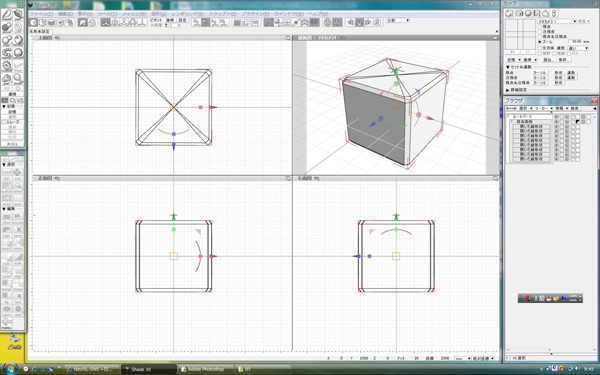Expand the 詳細設定 section
The width and height of the screenshot is (600, 375).
508,90
